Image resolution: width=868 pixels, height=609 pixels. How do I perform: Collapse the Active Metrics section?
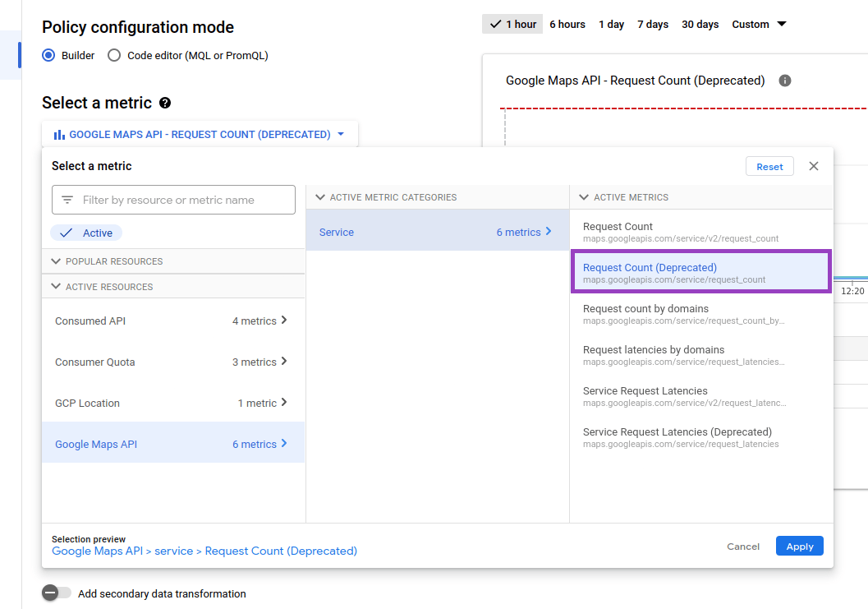[584, 197]
